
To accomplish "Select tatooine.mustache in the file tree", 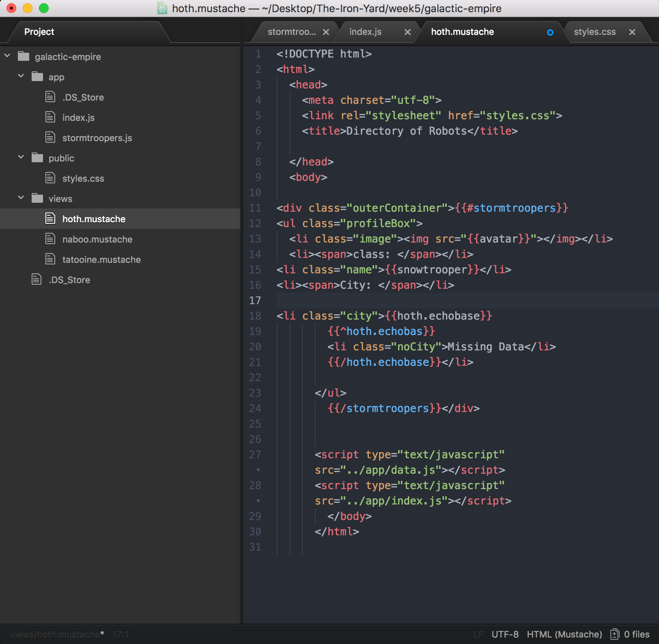I will (x=101, y=259).
